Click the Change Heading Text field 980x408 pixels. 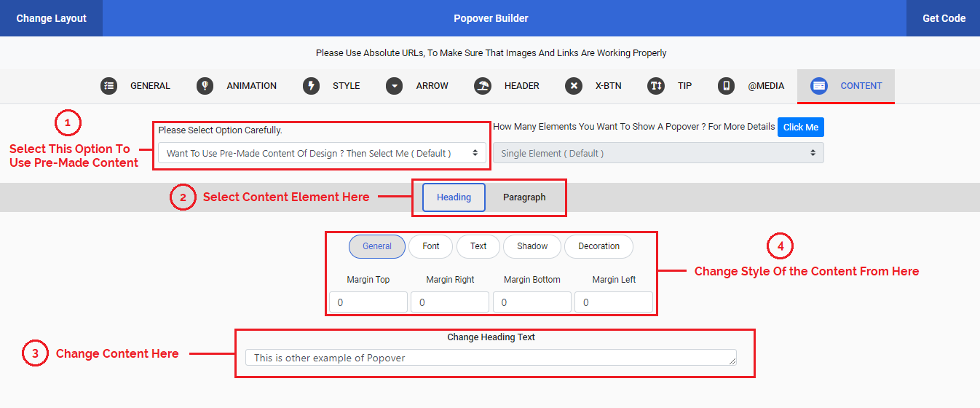pos(491,358)
